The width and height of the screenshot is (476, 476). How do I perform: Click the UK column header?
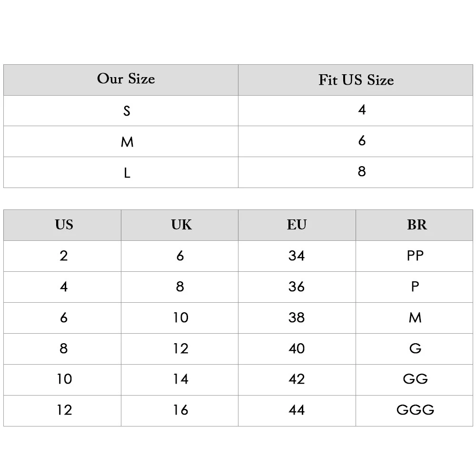tap(181, 225)
